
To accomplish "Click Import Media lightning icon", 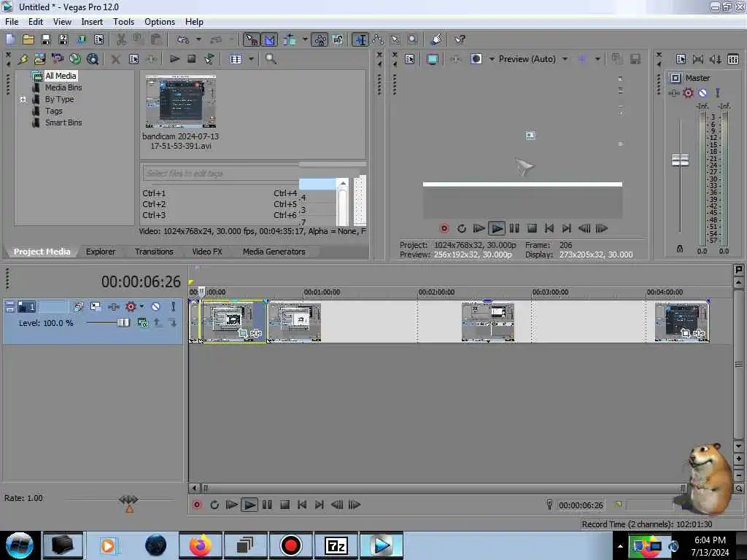I will click(x=23, y=59).
